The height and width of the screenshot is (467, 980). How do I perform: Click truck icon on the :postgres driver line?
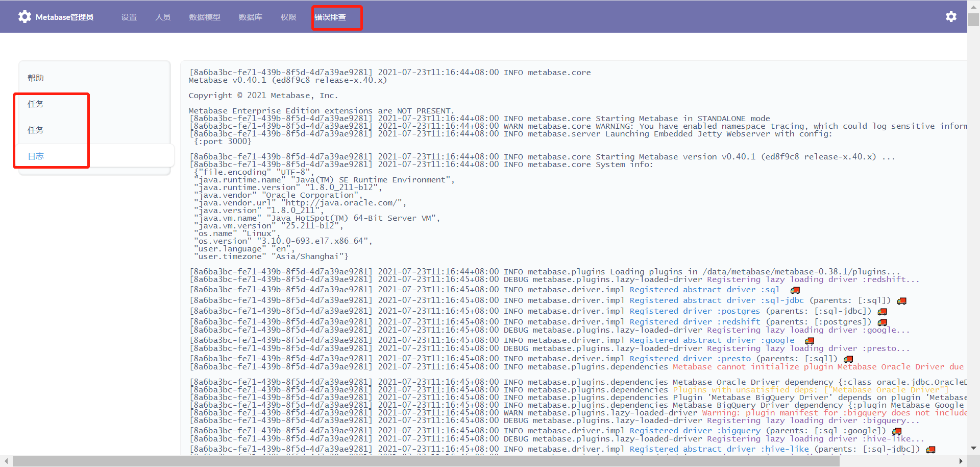click(883, 312)
